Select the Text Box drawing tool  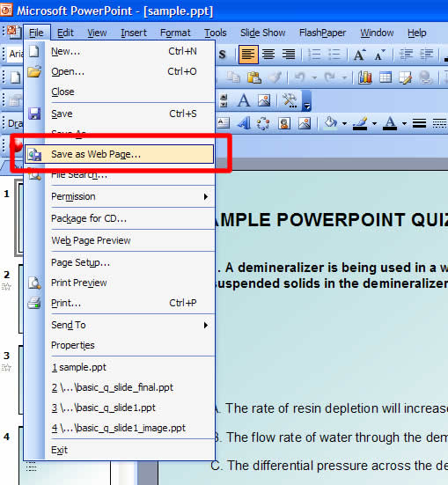point(223,123)
